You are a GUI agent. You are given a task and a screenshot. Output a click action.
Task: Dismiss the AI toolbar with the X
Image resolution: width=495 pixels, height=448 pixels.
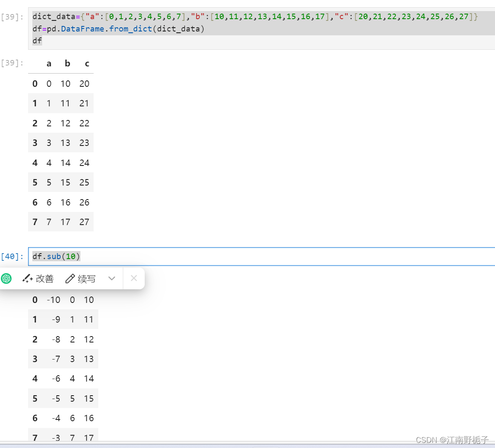click(134, 278)
